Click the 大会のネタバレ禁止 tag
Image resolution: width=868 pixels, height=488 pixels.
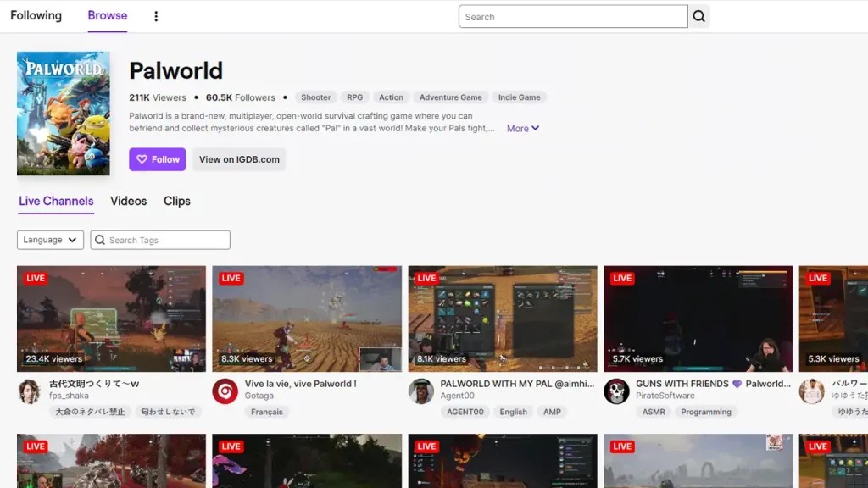tap(90, 412)
